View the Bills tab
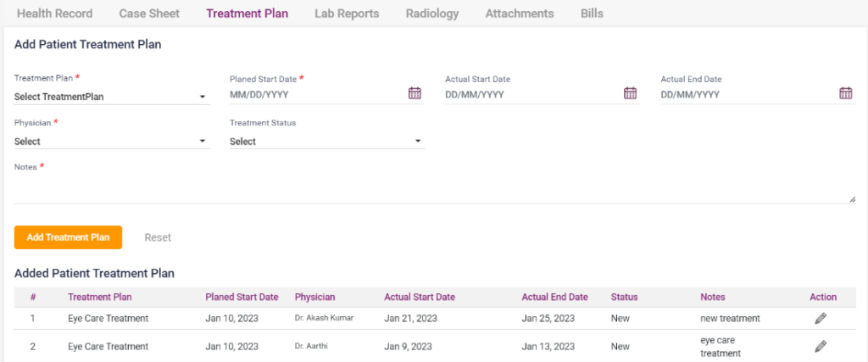868x362 pixels. click(x=594, y=14)
